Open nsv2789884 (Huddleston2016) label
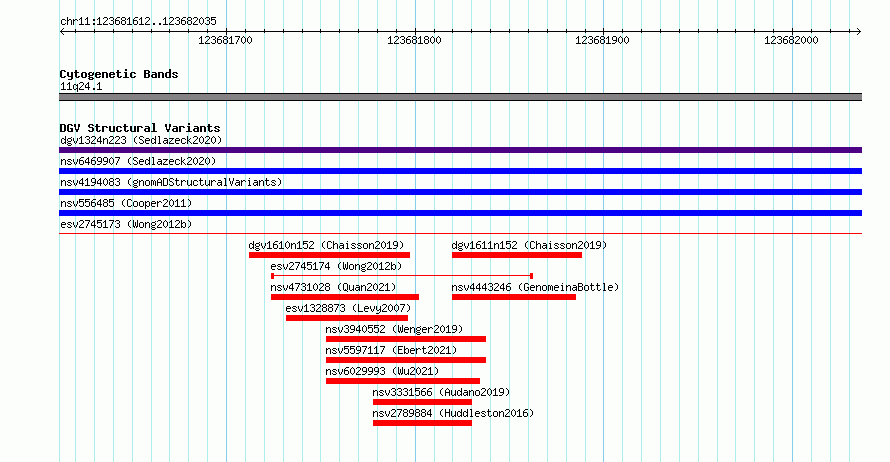This screenshot has width=890, height=462. click(453, 413)
